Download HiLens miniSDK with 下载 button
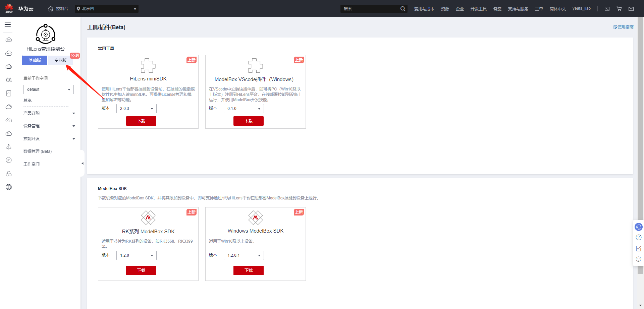Screen dimensions: 644x309 coord(141,121)
